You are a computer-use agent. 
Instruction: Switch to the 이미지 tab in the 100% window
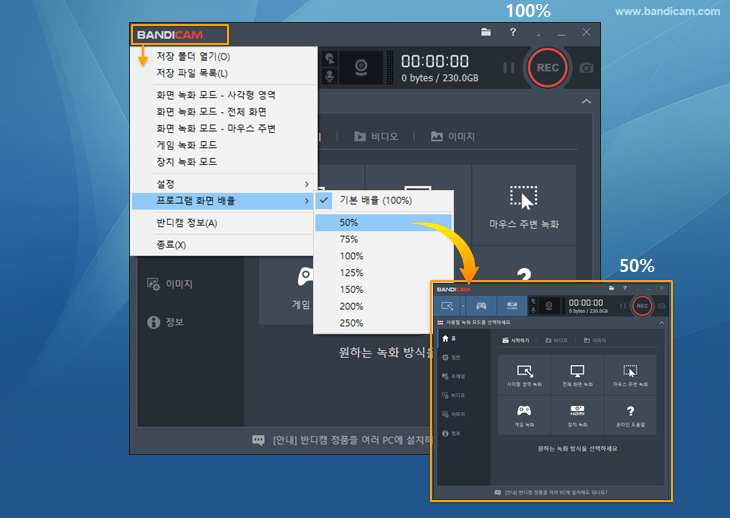pyautogui.click(x=453, y=136)
